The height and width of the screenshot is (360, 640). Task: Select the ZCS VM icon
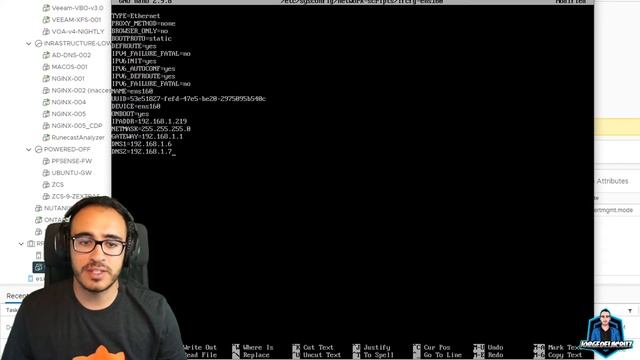pyautogui.click(x=46, y=185)
